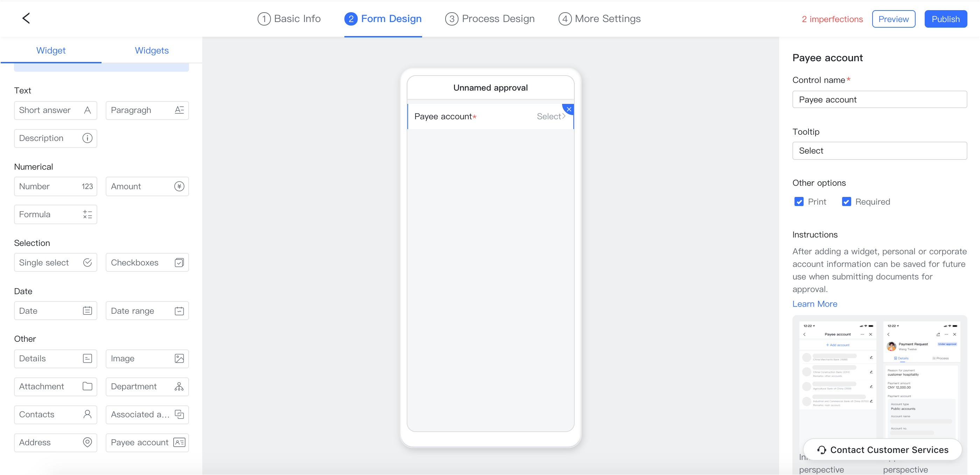Uncheck the Print option
The image size is (980, 475).
point(799,201)
